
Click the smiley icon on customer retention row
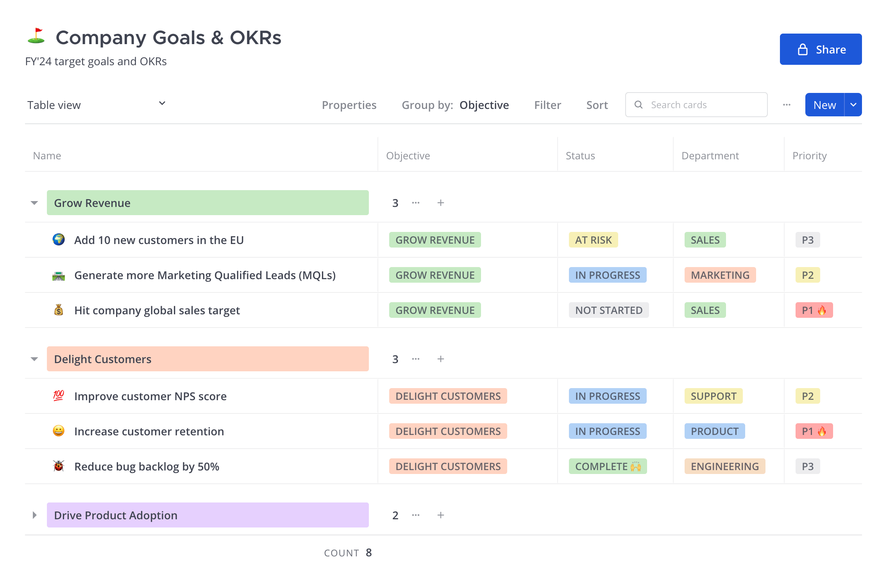[x=59, y=431]
